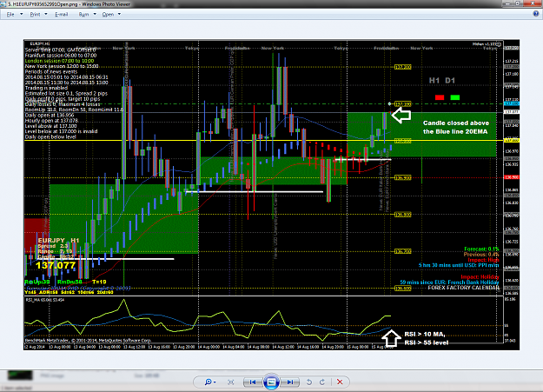Screen dimensions: 543x392
Task: Click 'London session 07:00 to 10:00' text
Action: point(59,61)
